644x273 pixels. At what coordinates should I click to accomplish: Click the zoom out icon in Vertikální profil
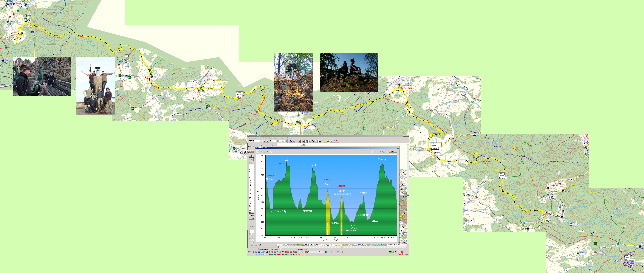tap(271, 152)
